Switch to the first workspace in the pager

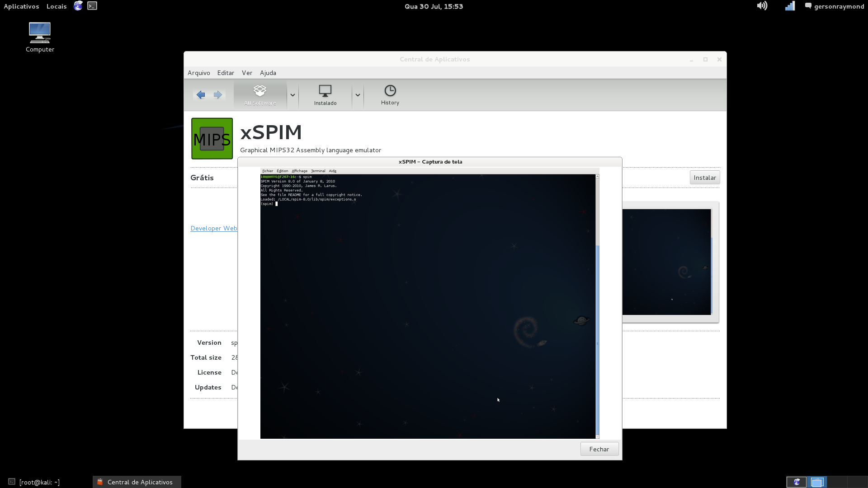coord(796,482)
